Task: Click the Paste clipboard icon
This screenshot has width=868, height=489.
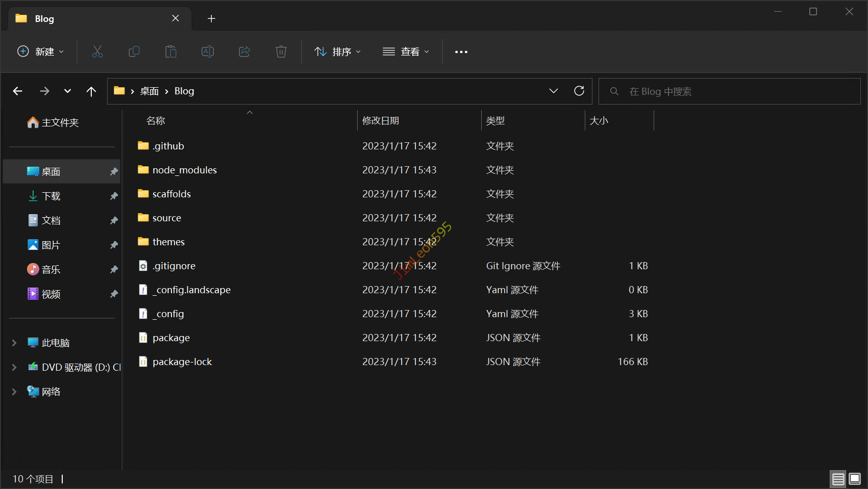Action: [x=171, y=52]
